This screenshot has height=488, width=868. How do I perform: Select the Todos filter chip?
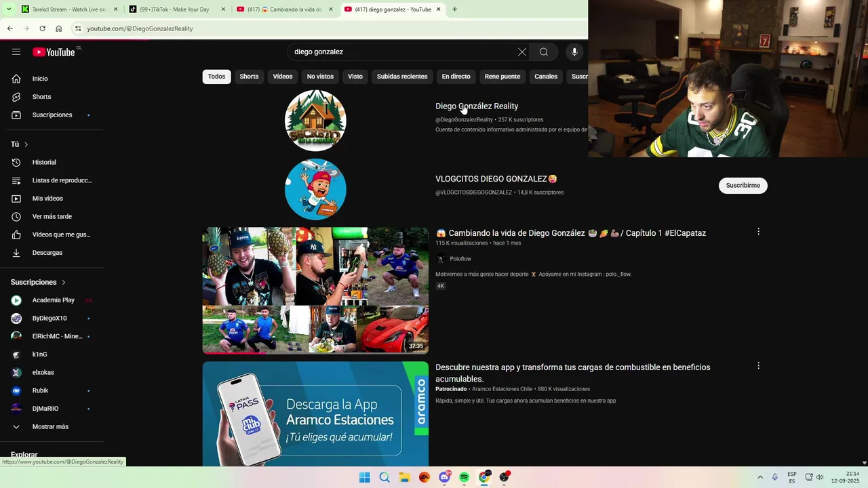click(216, 77)
